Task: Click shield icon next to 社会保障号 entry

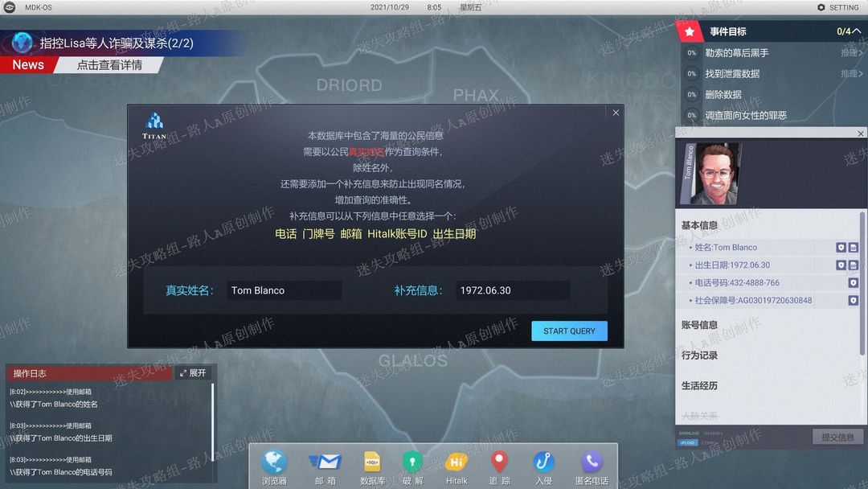Action: [853, 301]
